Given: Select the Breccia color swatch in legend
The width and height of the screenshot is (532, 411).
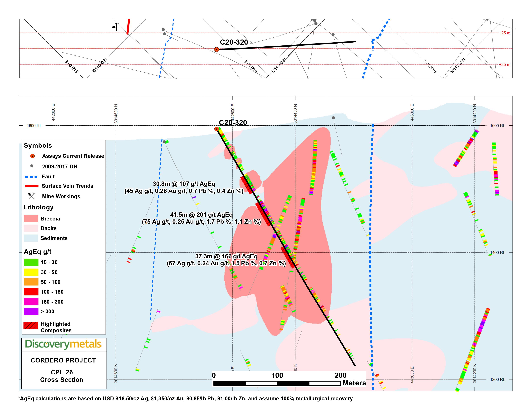Looking at the screenshot, I should (x=31, y=218).
